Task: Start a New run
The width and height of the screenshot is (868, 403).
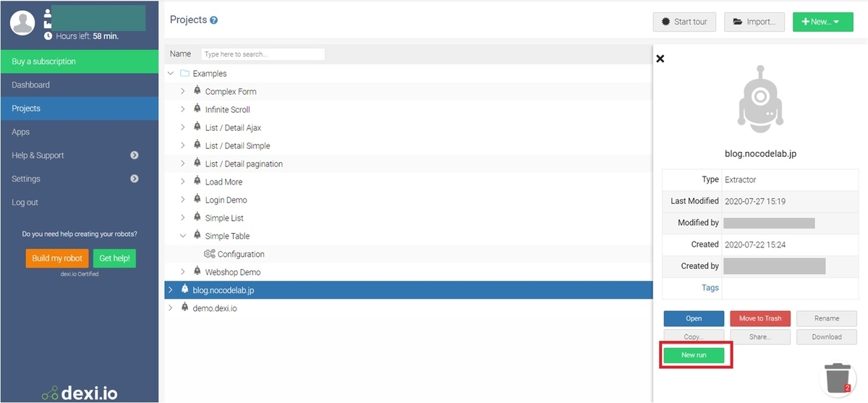Action: pos(694,355)
